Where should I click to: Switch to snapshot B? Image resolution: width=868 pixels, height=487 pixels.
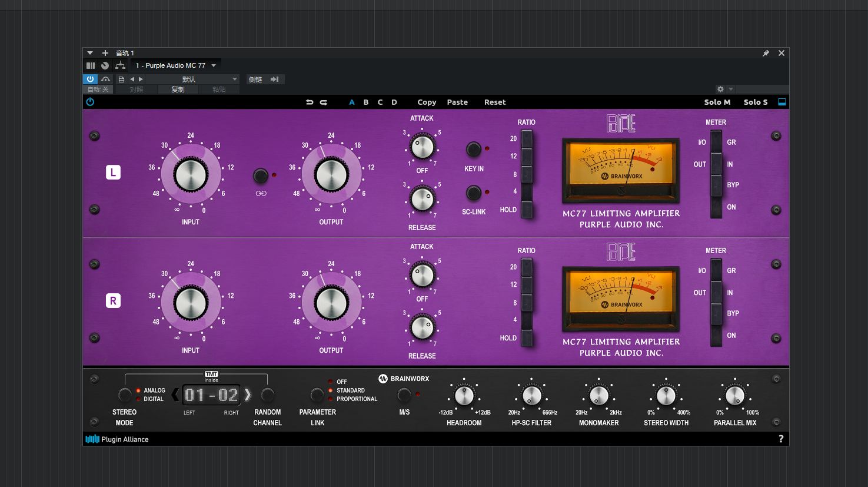pos(365,102)
